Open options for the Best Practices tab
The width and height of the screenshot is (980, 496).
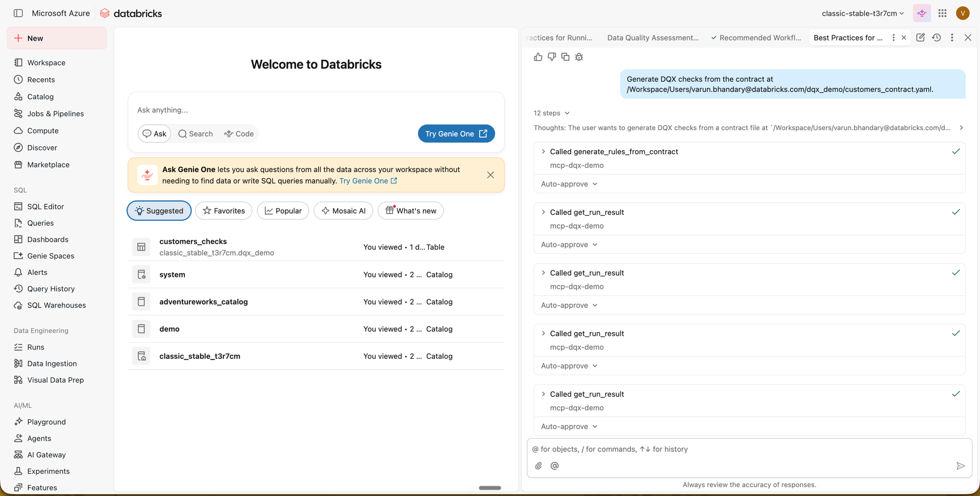coord(893,38)
